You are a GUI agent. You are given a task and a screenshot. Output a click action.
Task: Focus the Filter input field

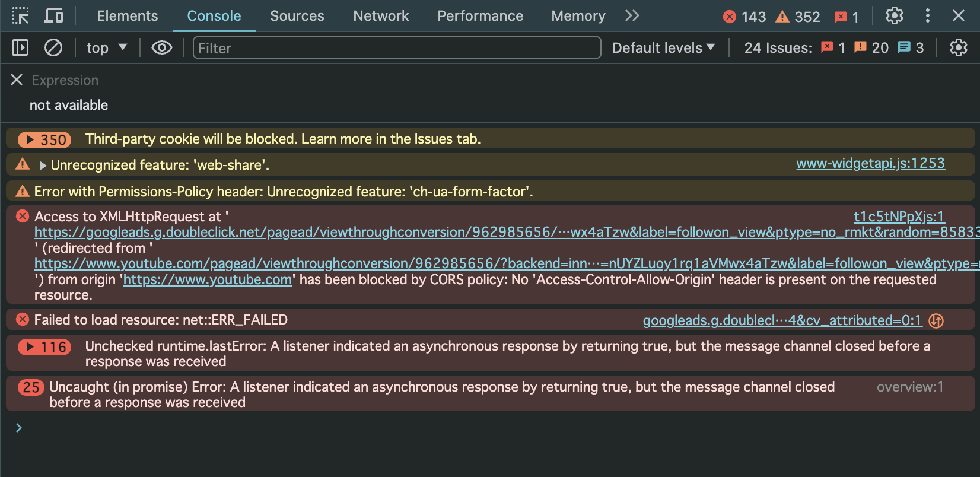pyautogui.click(x=397, y=47)
